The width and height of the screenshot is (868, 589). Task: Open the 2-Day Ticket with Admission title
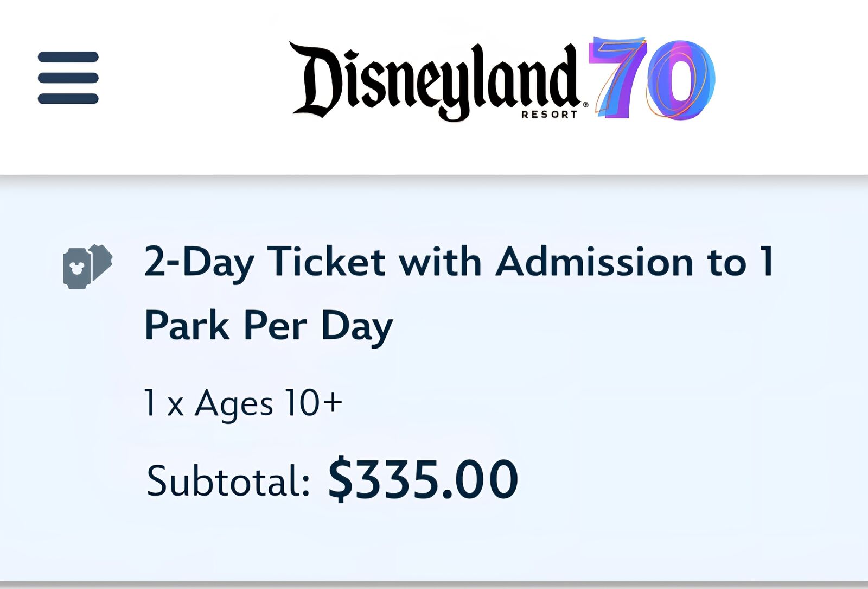(458, 262)
